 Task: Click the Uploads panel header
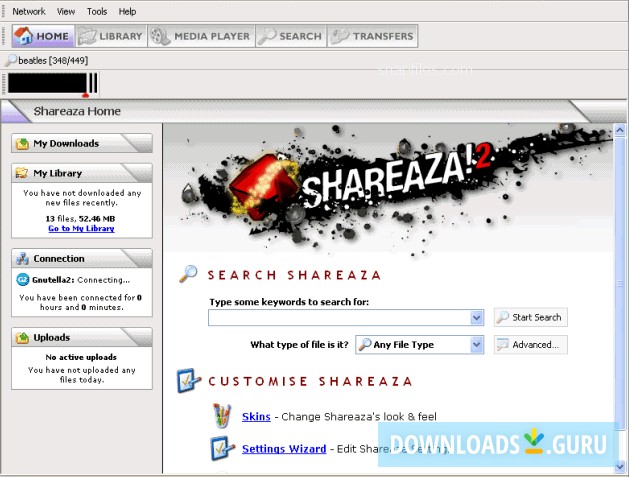pyautogui.click(x=82, y=337)
